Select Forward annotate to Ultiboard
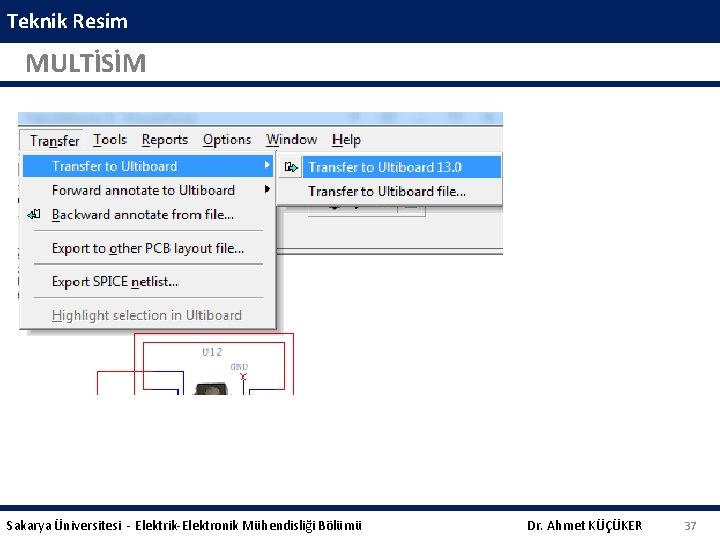The image size is (720, 540). (148, 190)
